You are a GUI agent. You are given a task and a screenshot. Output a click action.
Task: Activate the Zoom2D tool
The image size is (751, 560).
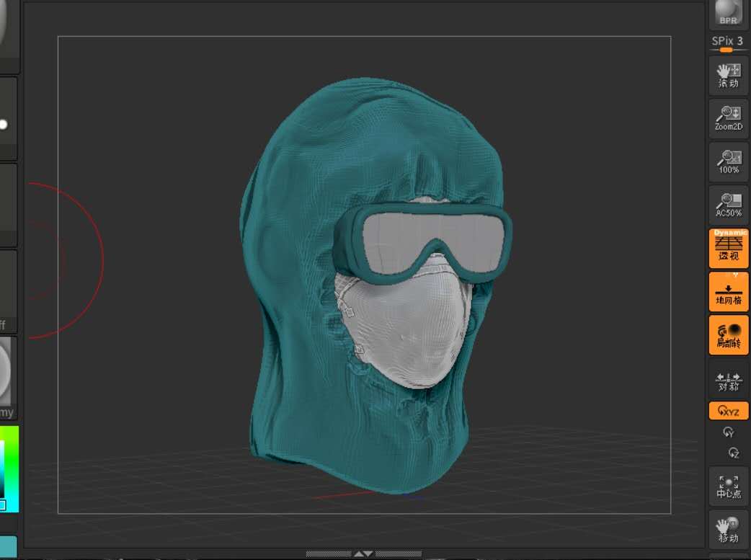[x=729, y=118]
